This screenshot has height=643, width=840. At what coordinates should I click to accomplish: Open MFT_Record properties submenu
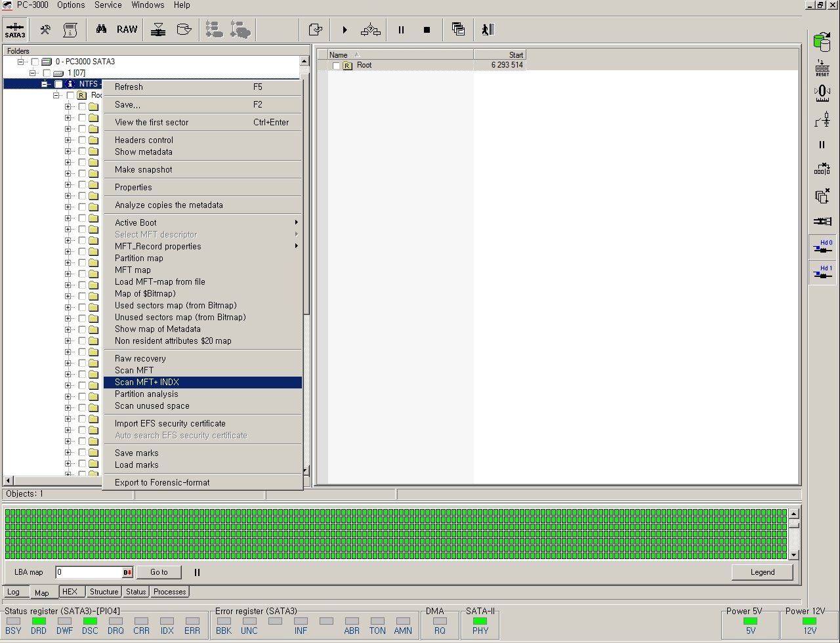202,246
